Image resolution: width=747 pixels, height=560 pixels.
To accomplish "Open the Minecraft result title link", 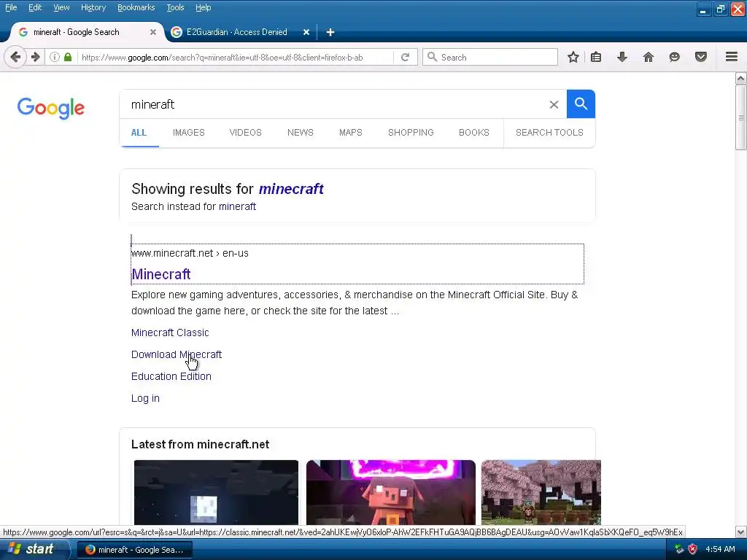I will (161, 274).
